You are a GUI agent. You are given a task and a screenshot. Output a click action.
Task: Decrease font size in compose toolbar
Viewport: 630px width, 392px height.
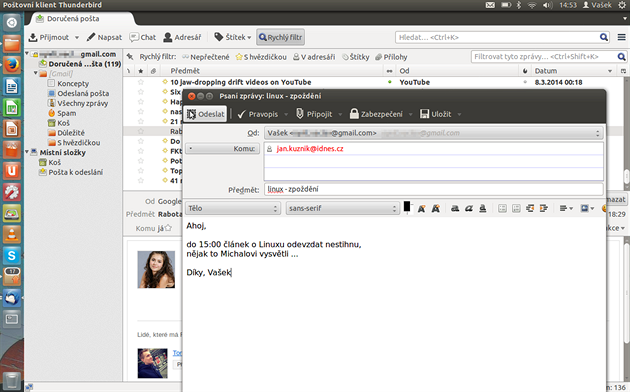coord(421,208)
